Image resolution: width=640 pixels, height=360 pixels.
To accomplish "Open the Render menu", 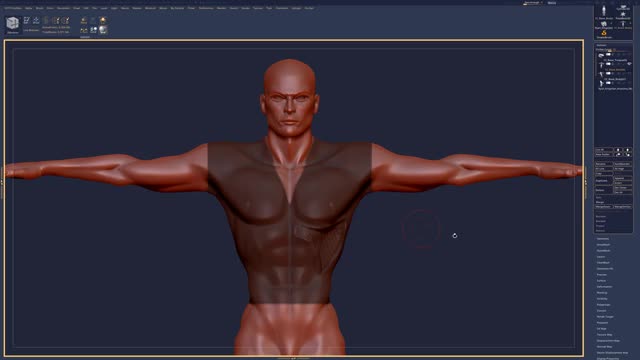I will point(221,8).
